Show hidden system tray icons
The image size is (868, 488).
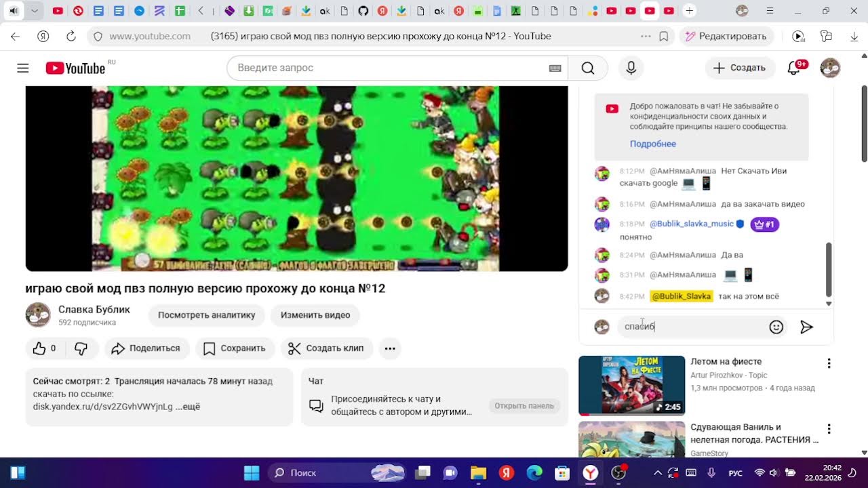[657, 472]
